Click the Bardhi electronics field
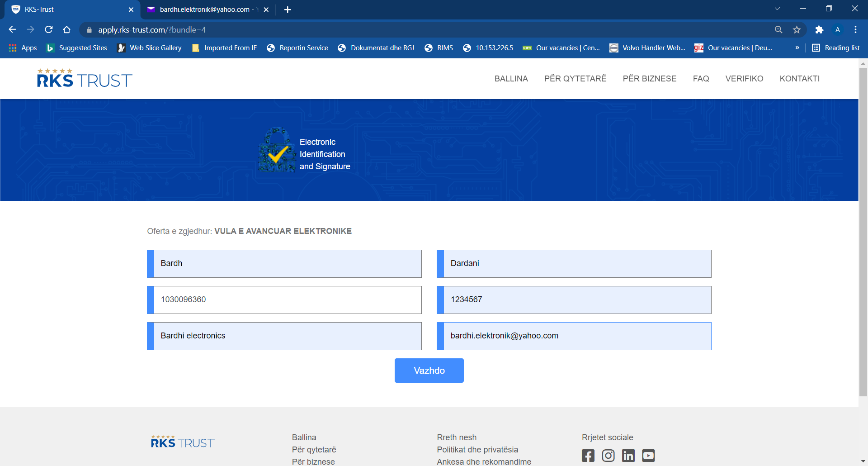 point(284,336)
